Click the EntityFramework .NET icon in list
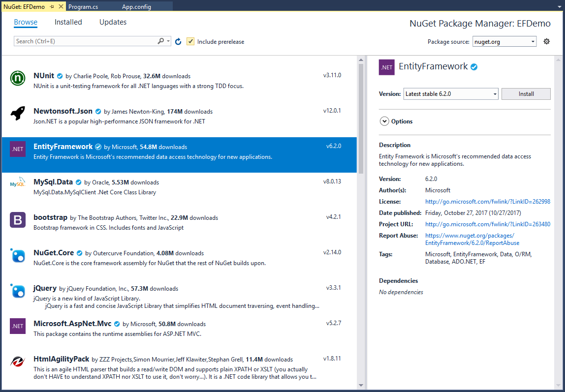The image size is (565, 392). click(x=18, y=149)
